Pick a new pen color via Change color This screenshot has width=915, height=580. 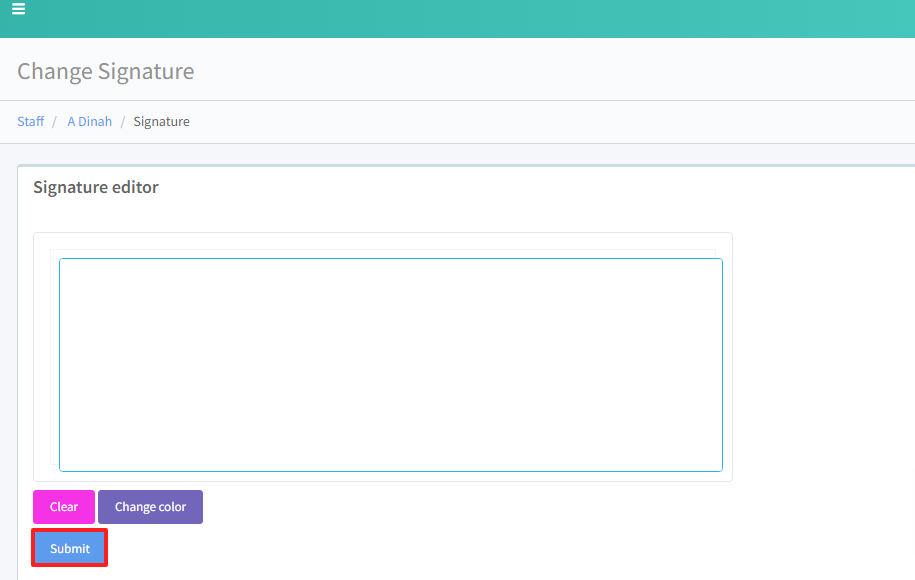(x=150, y=507)
